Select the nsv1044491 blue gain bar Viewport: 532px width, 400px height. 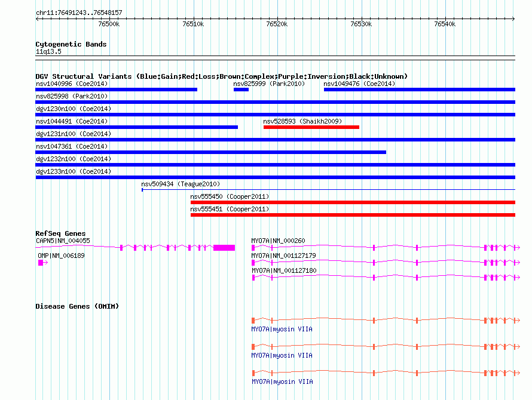[x=137, y=127]
